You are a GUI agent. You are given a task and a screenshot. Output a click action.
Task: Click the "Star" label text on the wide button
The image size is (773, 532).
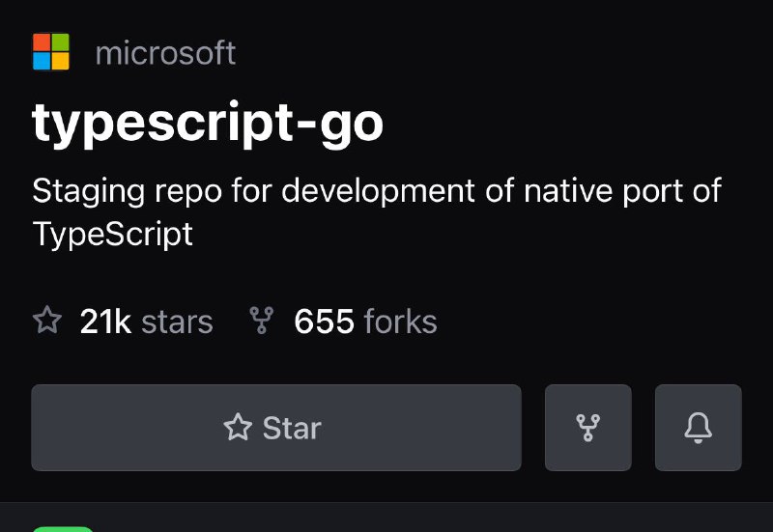click(292, 428)
